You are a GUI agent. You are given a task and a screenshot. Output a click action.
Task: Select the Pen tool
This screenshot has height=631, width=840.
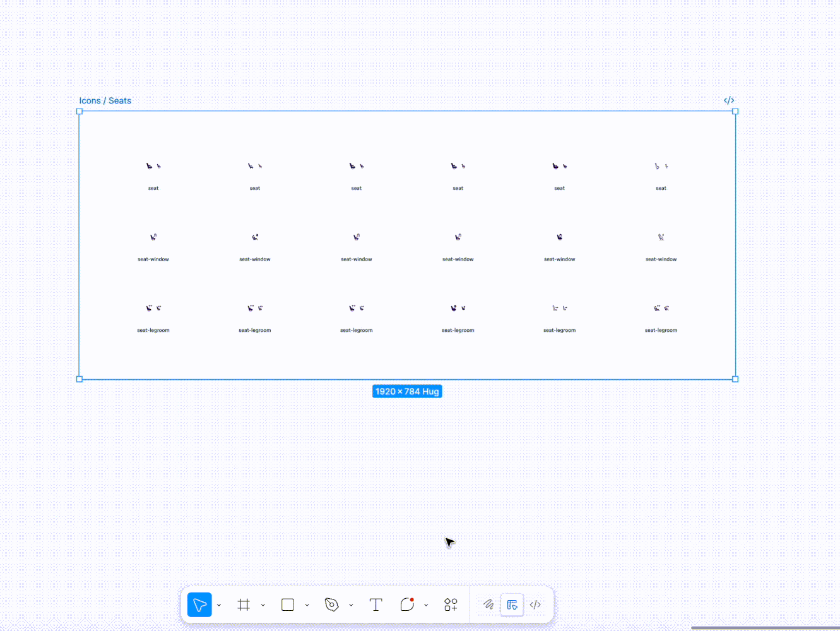click(x=331, y=605)
